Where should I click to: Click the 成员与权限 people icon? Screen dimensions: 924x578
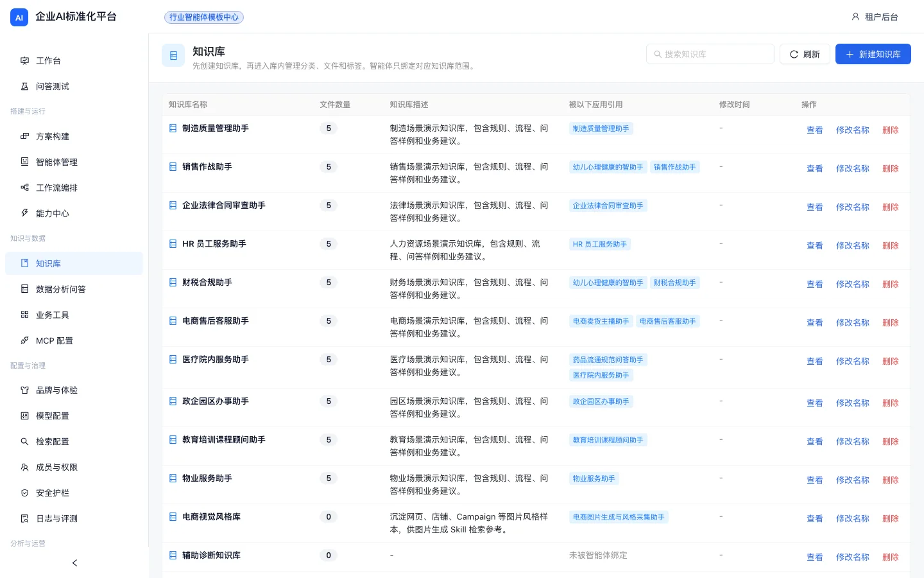pos(24,467)
